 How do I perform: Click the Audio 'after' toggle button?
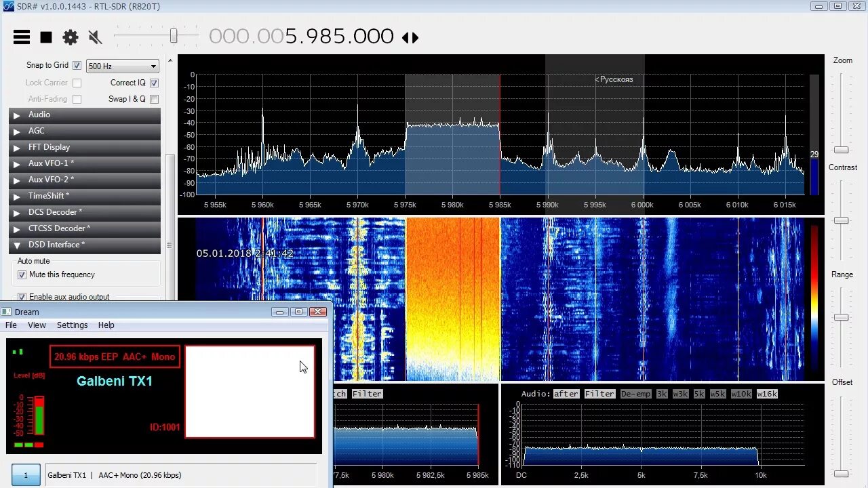[566, 394]
